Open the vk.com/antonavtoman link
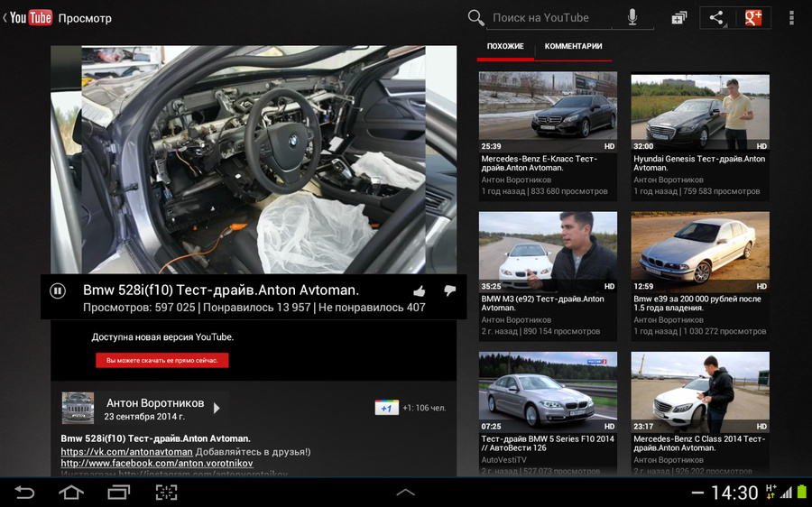The height and width of the screenshot is (507, 812). pyautogui.click(x=127, y=452)
